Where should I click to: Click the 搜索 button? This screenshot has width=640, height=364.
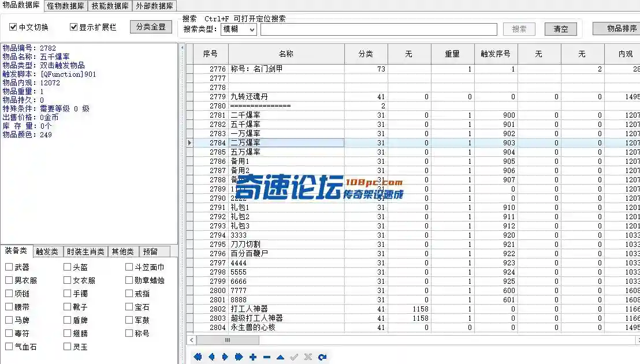click(x=519, y=29)
